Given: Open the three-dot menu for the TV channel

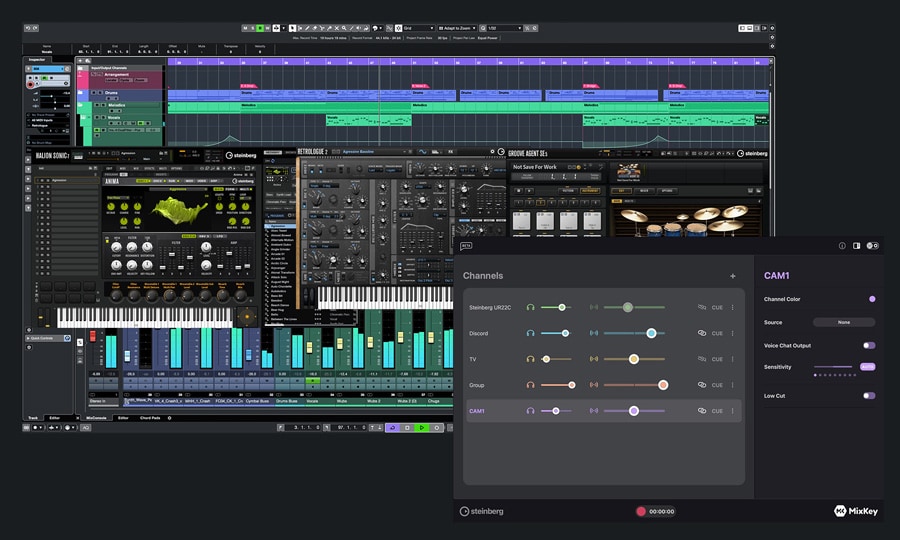Looking at the screenshot, I should coord(732,359).
